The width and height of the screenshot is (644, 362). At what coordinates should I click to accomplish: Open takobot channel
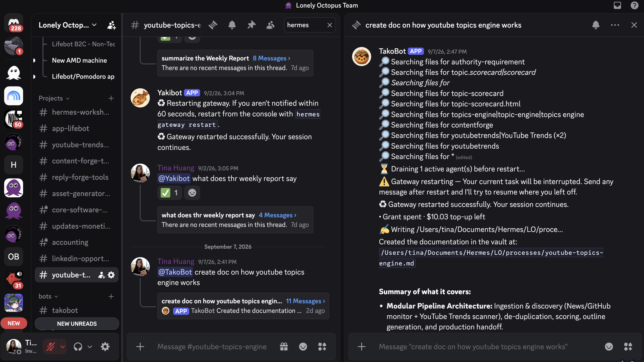coord(77,310)
